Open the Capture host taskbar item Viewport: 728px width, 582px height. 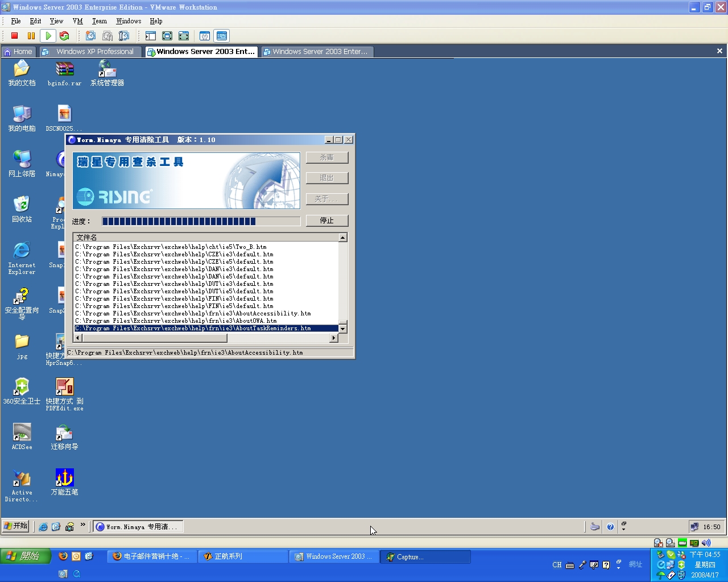[x=425, y=556]
